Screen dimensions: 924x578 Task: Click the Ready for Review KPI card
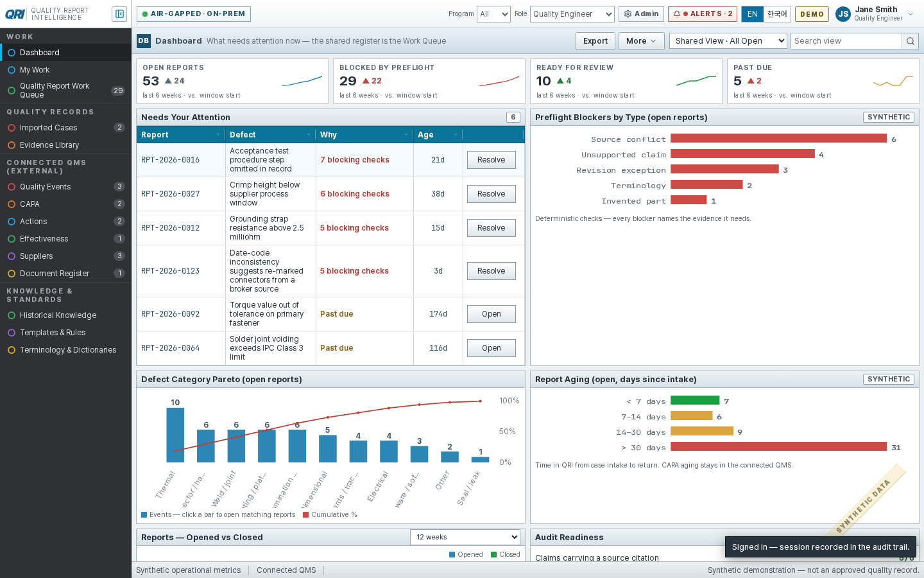pyautogui.click(x=626, y=82)
